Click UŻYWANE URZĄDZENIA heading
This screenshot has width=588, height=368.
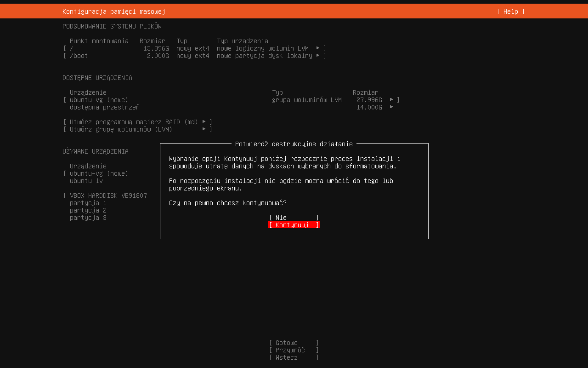96,151
